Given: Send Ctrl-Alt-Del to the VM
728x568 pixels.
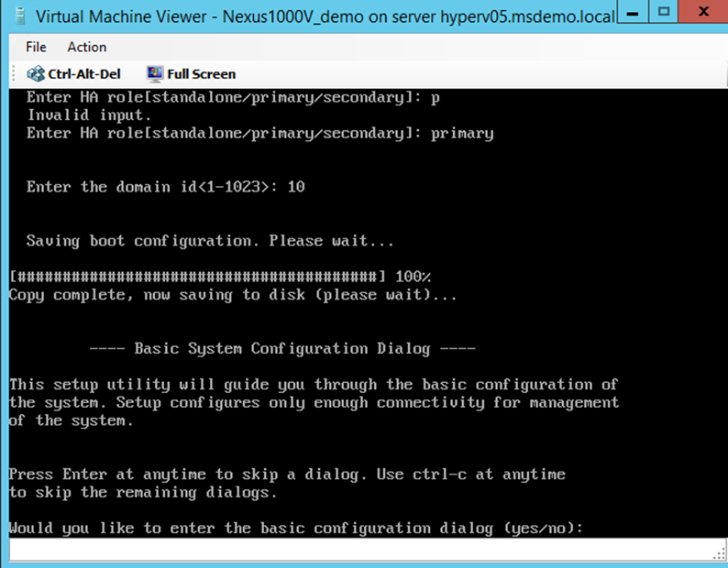Looking at the screenshot, I should click(x=74, y=74).
